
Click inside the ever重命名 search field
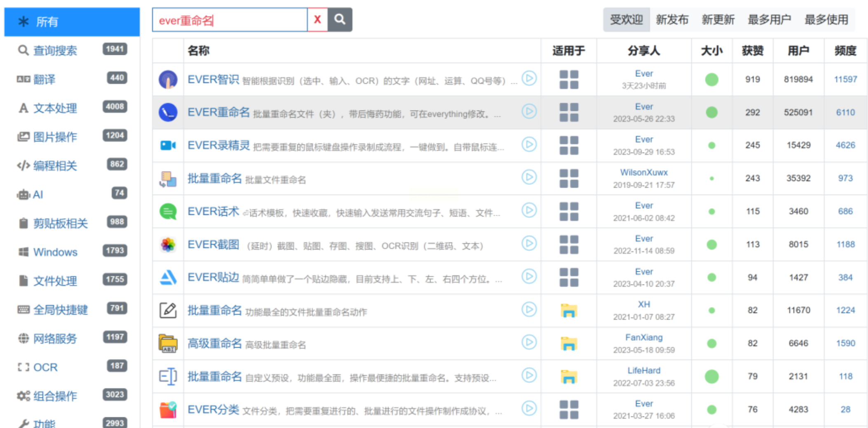tap(230, 20)
